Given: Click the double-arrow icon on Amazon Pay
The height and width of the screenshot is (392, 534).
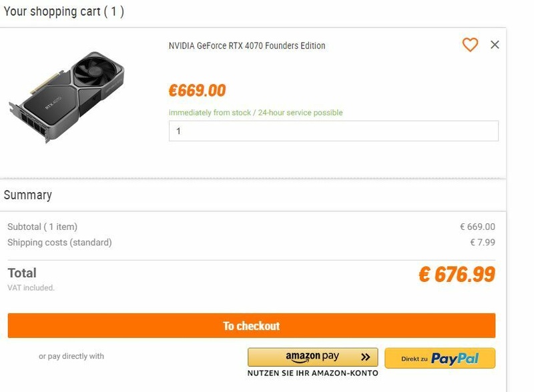Looking at the screenshot, I should [x=364, y=357].
